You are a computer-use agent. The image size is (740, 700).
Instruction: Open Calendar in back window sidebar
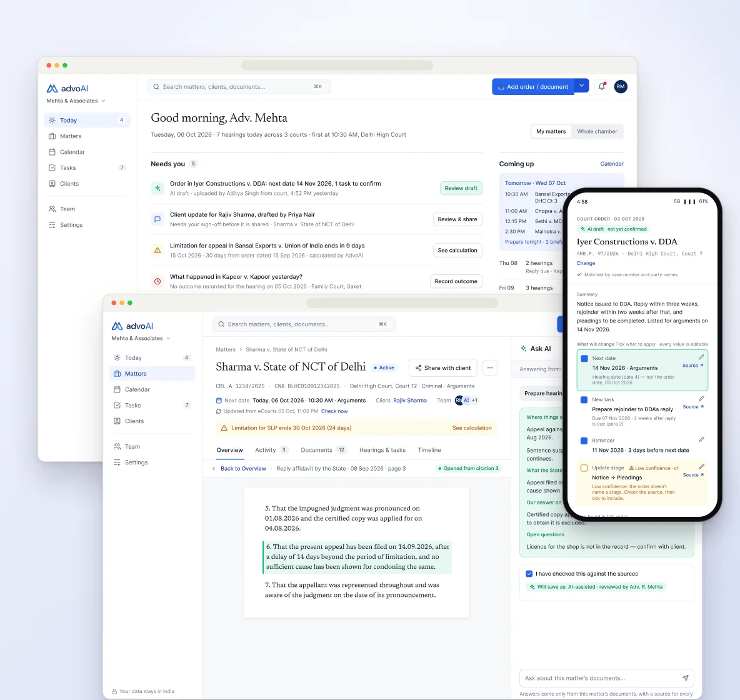coord(87,152)
